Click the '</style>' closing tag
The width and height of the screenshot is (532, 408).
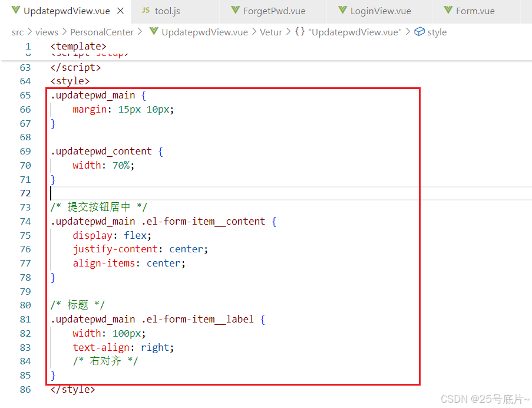(72, 389)
